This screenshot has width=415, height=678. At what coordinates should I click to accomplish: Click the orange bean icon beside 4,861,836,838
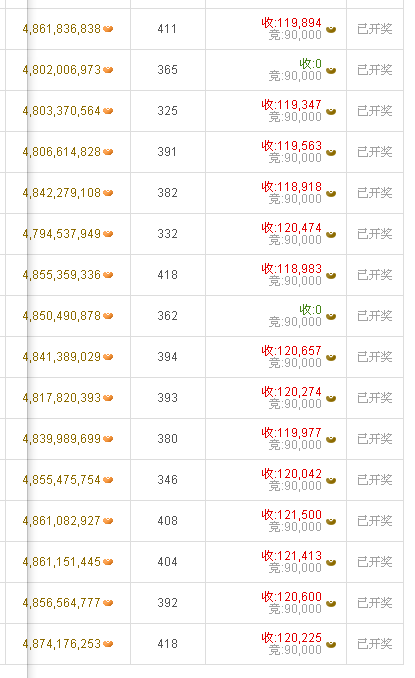[x=108, y=29]
